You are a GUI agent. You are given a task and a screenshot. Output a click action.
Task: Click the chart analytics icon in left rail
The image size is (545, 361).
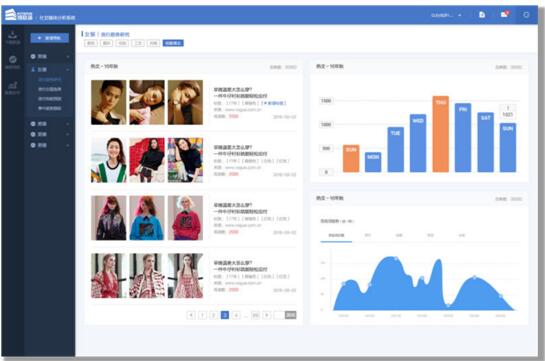(x=13, y=85)
